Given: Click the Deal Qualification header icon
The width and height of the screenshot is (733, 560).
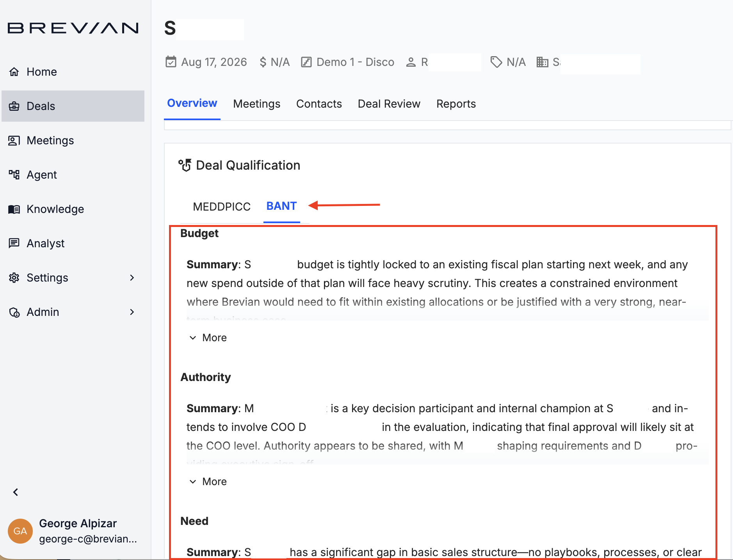Looking at the screenshot, I should pyautogui.click(x=185, y=165).
